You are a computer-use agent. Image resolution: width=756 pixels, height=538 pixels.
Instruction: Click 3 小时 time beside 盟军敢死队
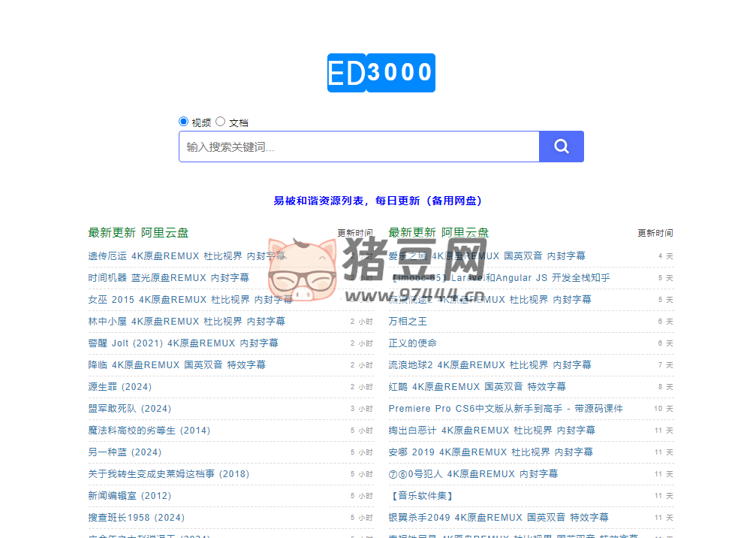tap(362, 409)
